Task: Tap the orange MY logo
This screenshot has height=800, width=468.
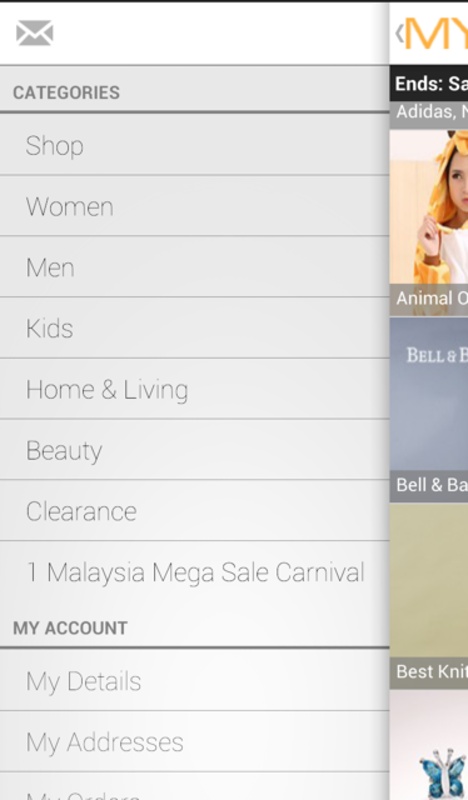Action: click(436, 34)
